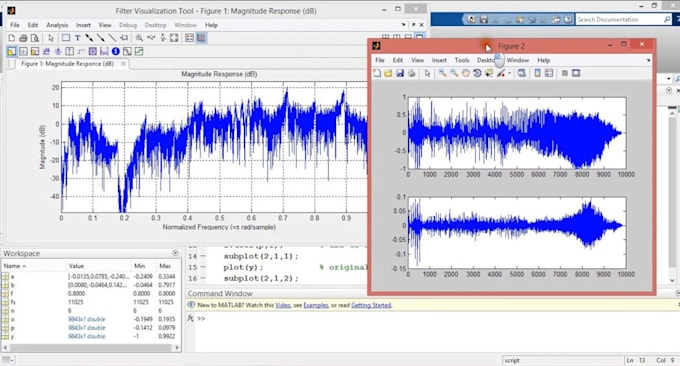Save Figure 2 with floppy disk icon
680x366 pixels.
point(400,73)
